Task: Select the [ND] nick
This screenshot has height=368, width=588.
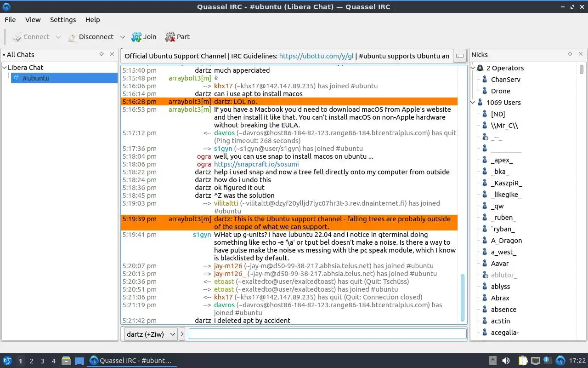Action: (498, 114)
